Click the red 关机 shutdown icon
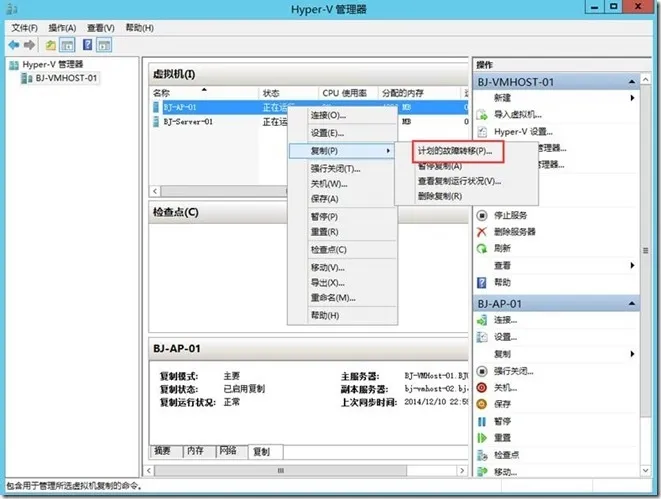 (482, 388)
